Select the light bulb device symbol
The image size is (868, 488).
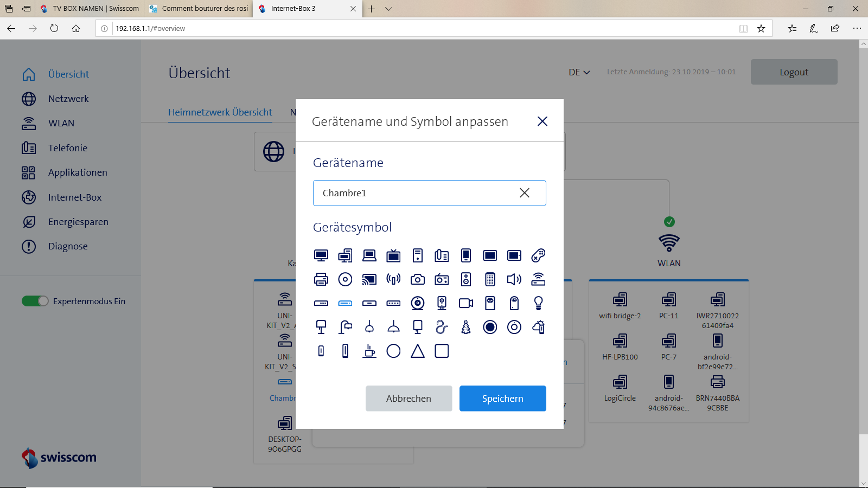pos(538,303)
